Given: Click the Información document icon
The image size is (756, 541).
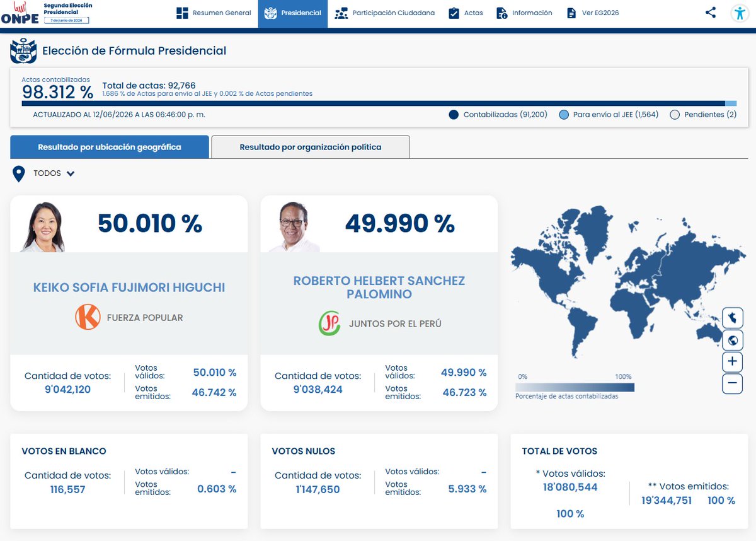Looking at the screenshot, I should click(x=502, y=13).
